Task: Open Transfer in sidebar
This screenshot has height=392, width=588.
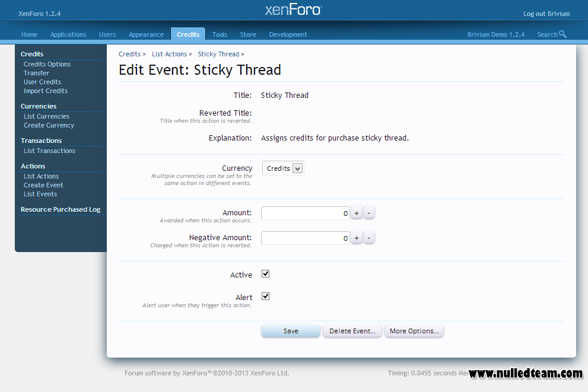Action: click(36, 73)
